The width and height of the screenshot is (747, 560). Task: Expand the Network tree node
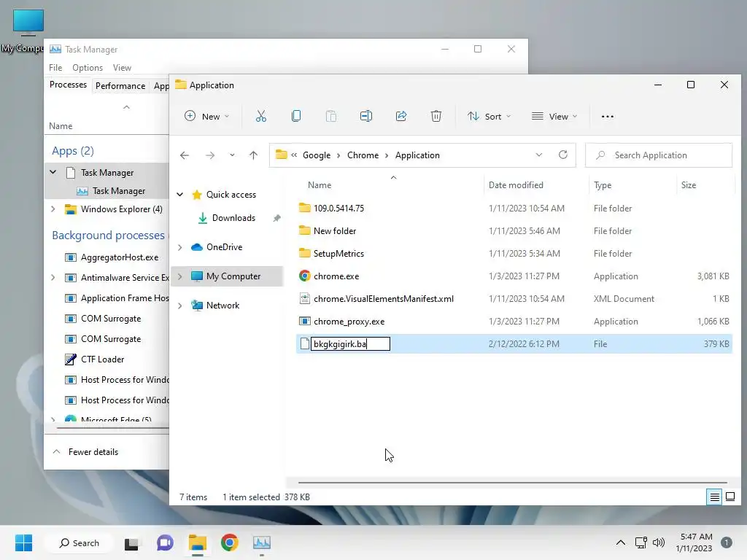pyautogui.click(x=180, y=306)
